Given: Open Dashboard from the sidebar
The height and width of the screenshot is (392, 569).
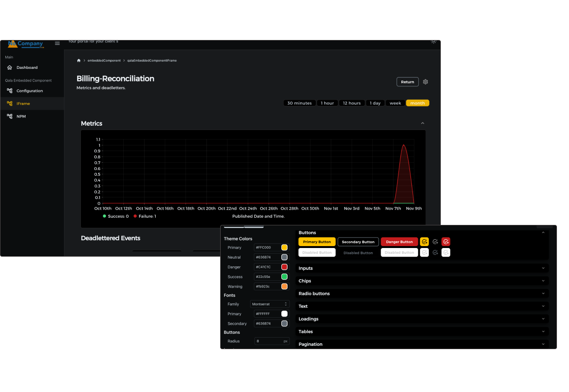Looking at the screenshot, I should coord(32,67).
